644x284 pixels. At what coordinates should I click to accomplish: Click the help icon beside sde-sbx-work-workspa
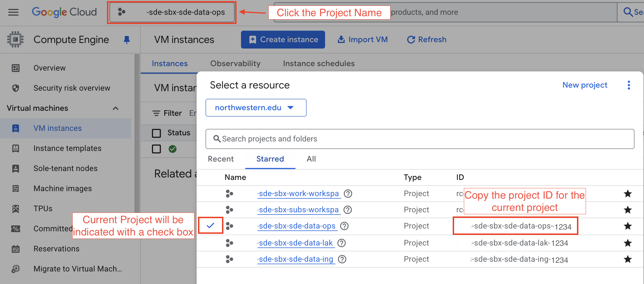coord(348,194)
